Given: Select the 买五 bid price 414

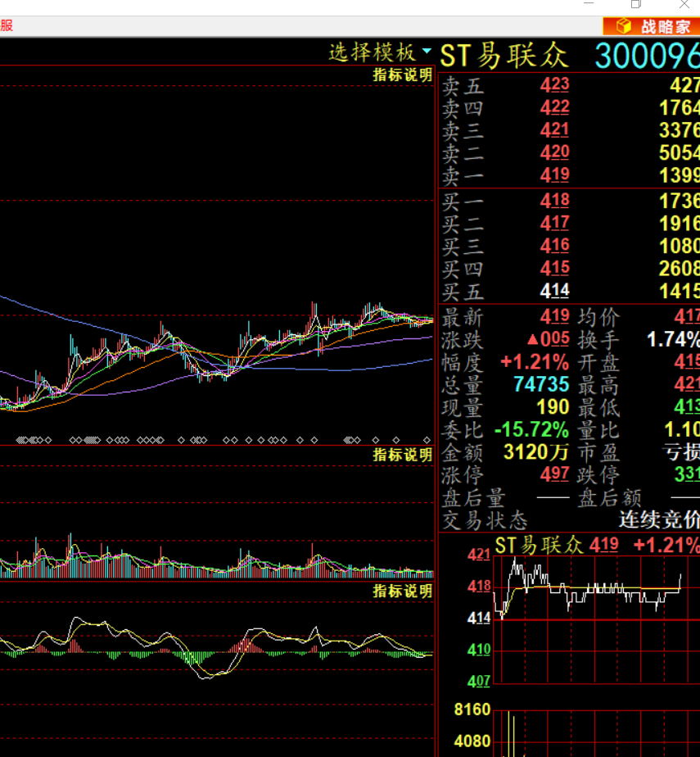Looking at the screenshot, I should (555, 291).
